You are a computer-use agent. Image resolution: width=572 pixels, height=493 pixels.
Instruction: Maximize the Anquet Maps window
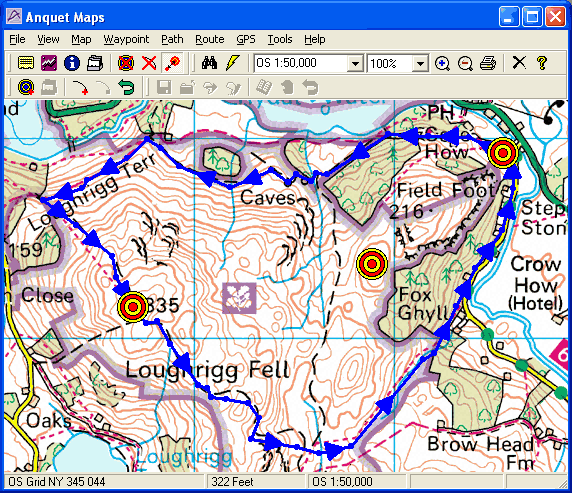532,17
